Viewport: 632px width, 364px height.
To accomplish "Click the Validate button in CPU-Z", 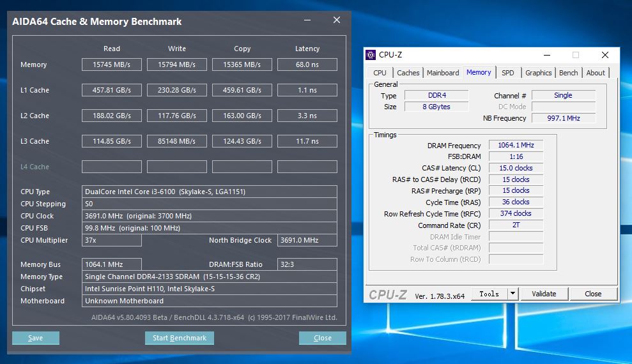I will click(x=543, y=294).
